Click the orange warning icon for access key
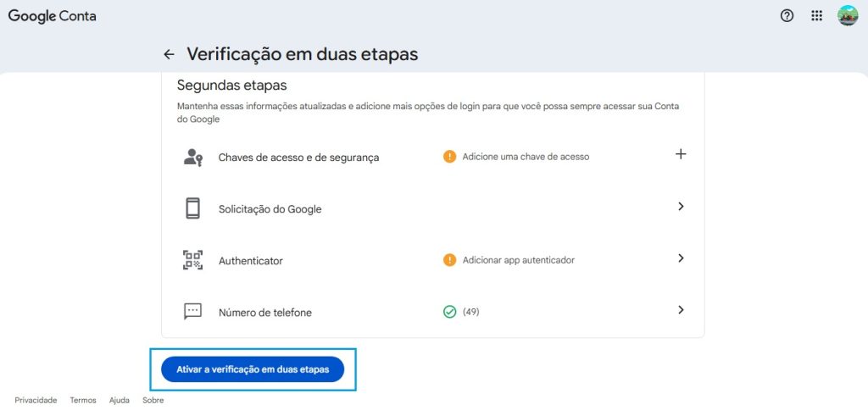 449,157
